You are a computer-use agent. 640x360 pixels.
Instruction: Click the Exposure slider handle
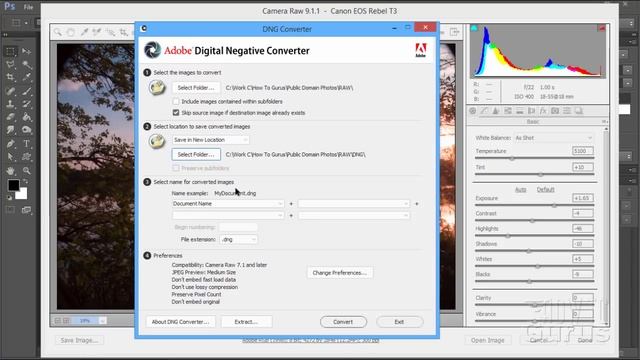(x=554, y=205)
